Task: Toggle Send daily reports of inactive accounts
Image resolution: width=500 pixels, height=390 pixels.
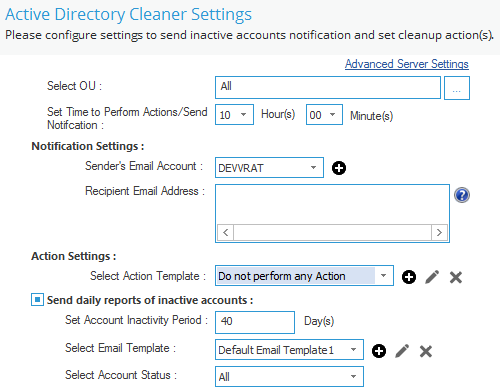Action: (37, 299)
